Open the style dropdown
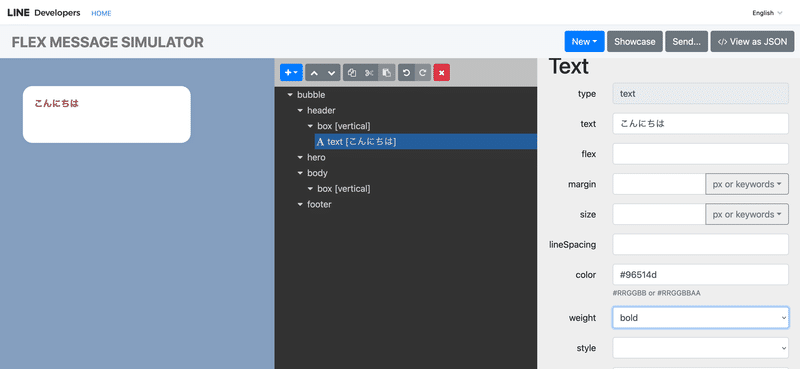The height and width of the screenshot is (369, 800). (x=701, y=348)
